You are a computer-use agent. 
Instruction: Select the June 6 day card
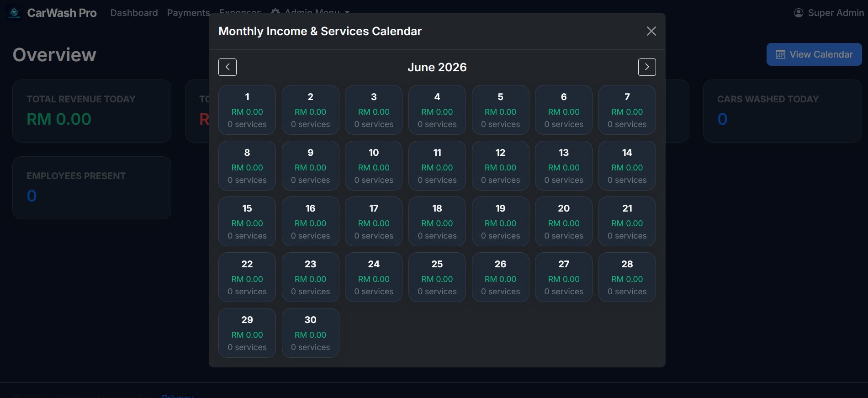[564, 110]
